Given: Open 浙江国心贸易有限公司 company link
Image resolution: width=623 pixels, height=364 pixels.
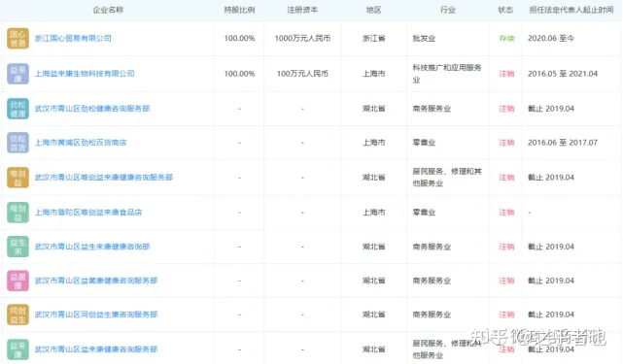Looking at the screenshot, I should (x=73, y=39).
